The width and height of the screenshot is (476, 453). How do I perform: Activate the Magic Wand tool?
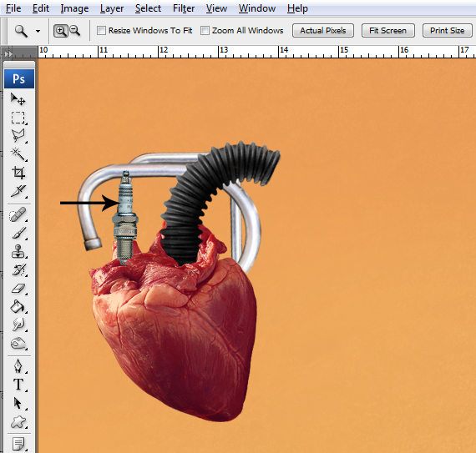(18, 154)
